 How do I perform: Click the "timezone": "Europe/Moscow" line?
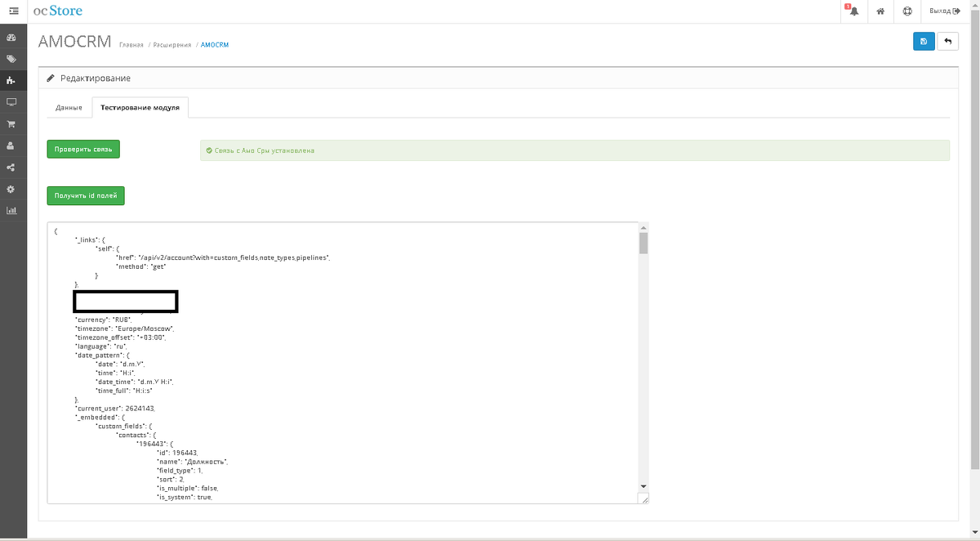pyautogui.click(x=125, y=329)
